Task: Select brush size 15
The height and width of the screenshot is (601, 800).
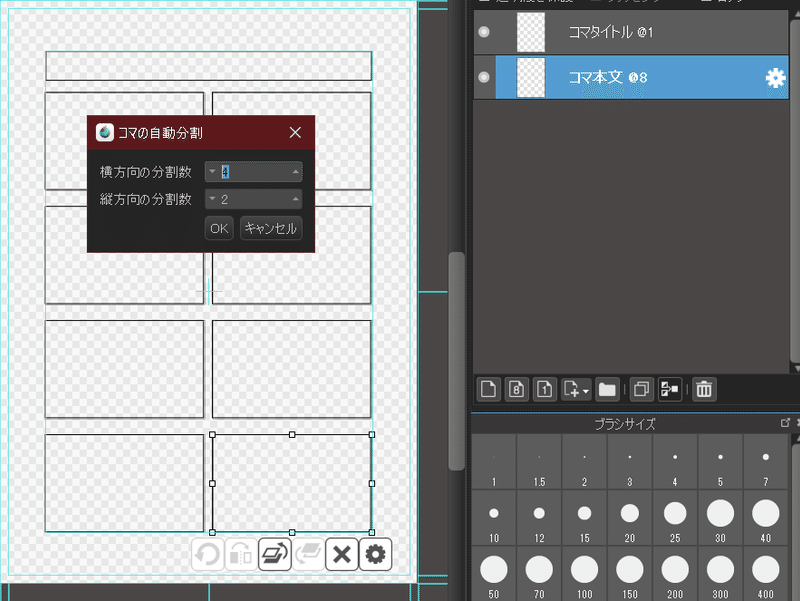Action: (584, 518)
